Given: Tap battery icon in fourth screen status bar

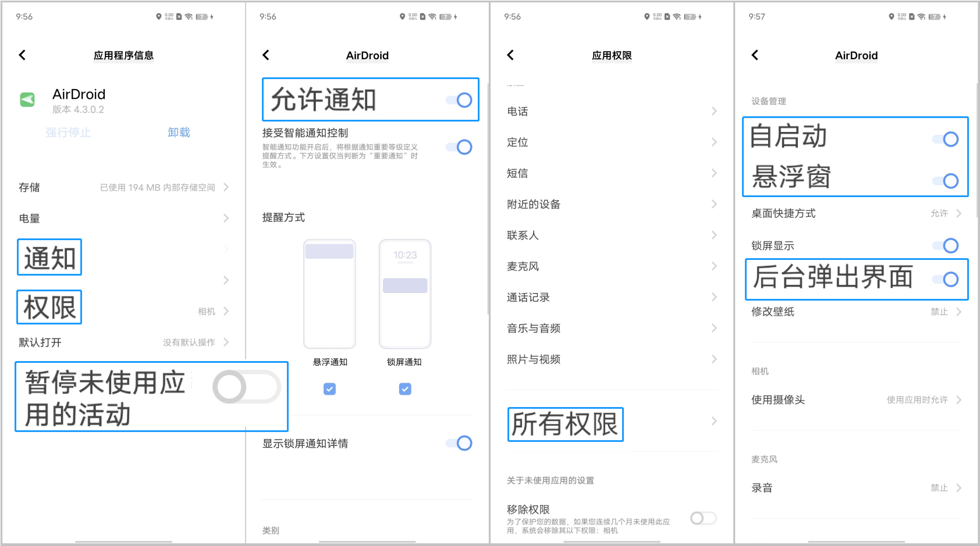Looking at the screenshot, I should [935, 17].
